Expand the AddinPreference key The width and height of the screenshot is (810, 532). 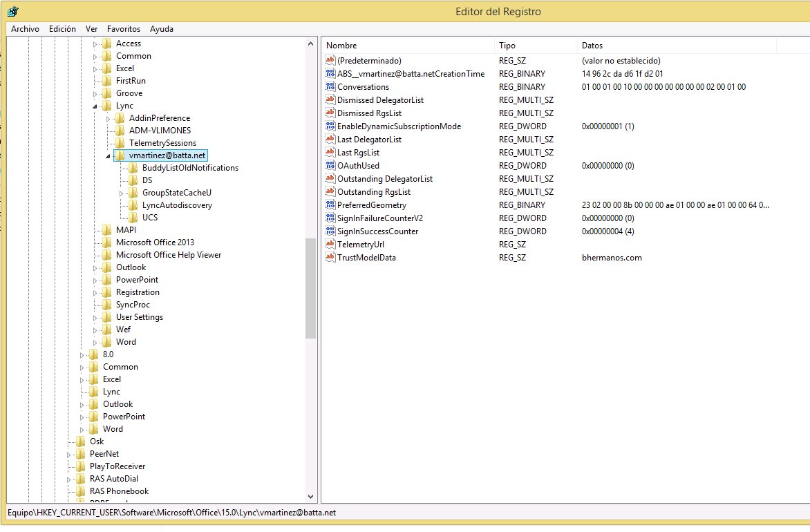click(x=108, y=119)
